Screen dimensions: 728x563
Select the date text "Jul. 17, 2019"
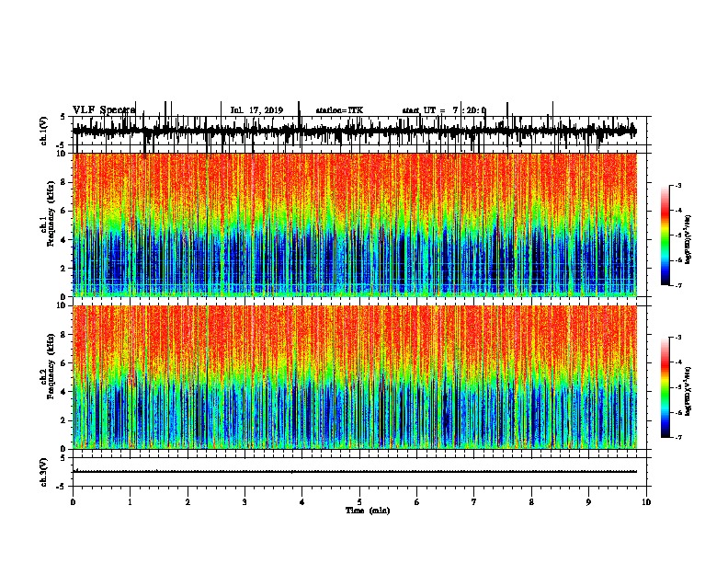coord(256,110)
